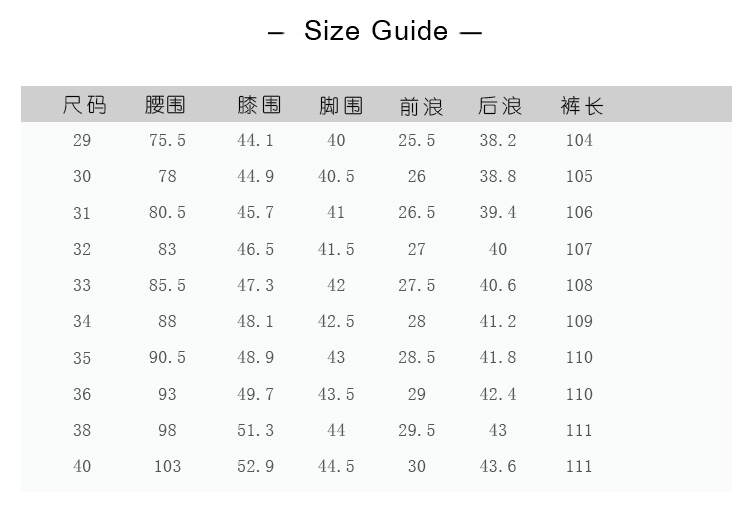The height and width of the screenshot is (513, 750).
Task: Click the knee value 48.1
Action: [255, 322]
